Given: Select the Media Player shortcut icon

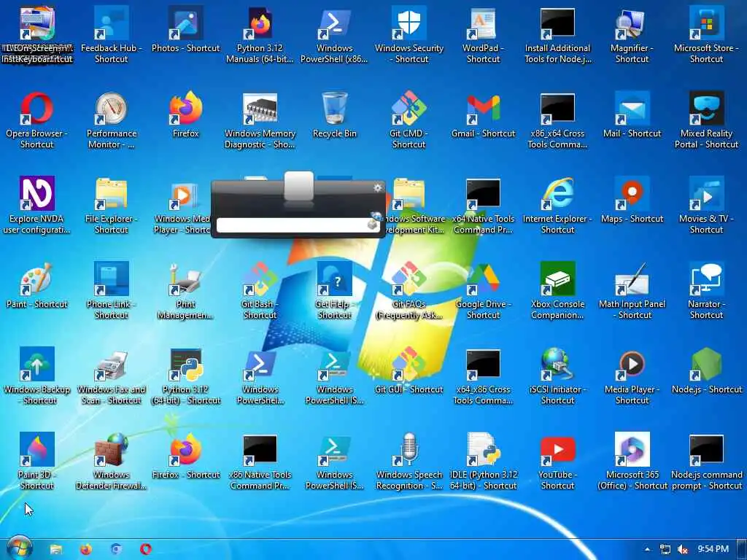Looking at the screenshot, I should [632, 376].
